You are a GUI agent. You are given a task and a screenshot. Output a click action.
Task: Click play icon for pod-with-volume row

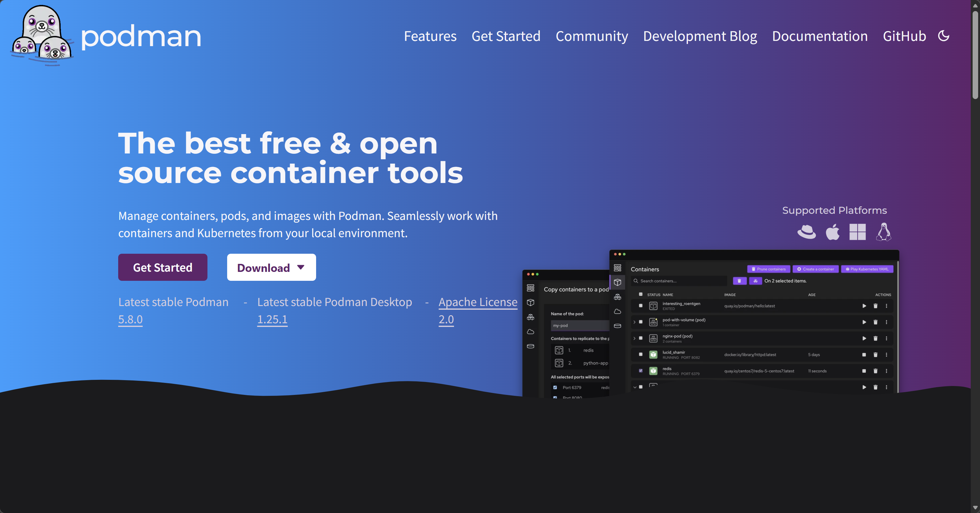(864, 322)
